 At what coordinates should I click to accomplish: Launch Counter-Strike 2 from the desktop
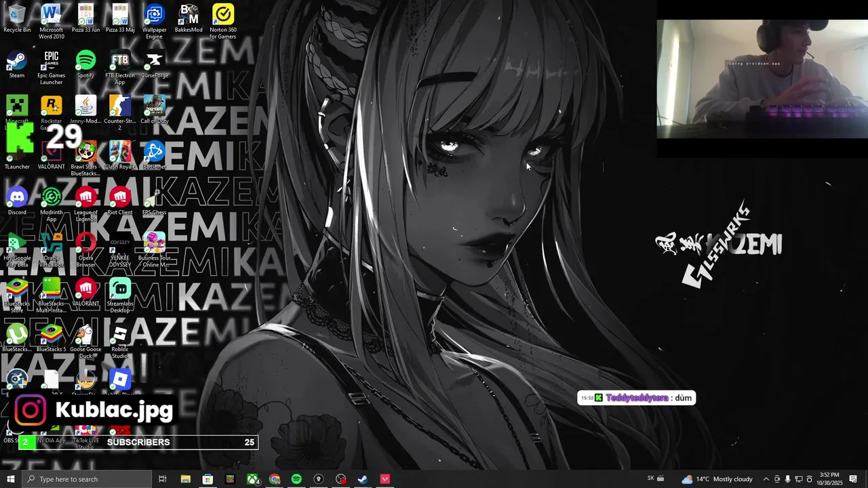click(x=120, y=113)
